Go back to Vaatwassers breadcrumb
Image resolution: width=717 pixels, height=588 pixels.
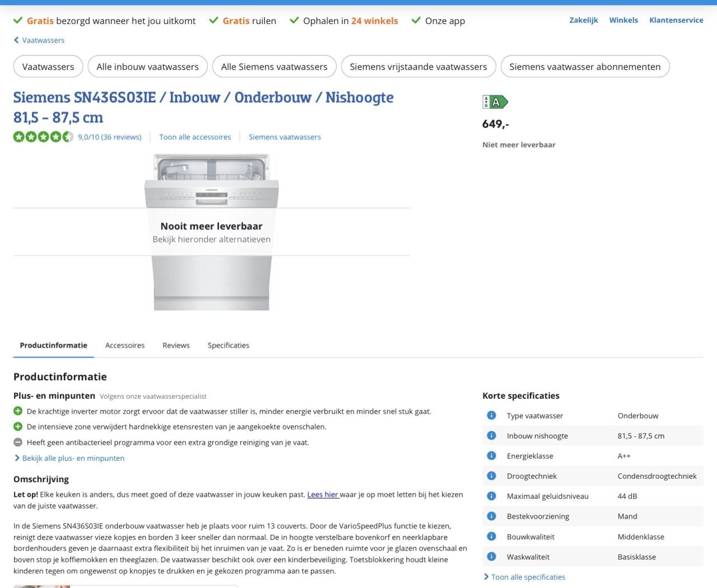coord(39,40)
